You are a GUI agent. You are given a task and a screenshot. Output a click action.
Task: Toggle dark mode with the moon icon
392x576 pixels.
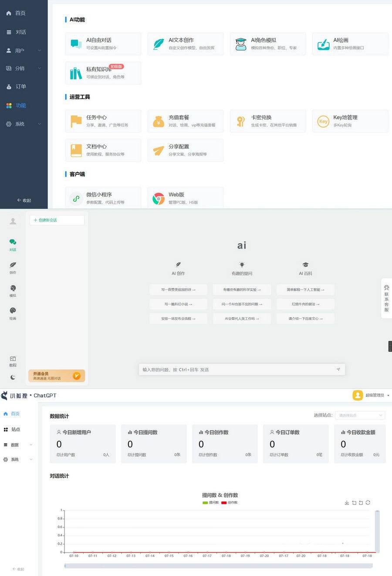click(12, 377)
